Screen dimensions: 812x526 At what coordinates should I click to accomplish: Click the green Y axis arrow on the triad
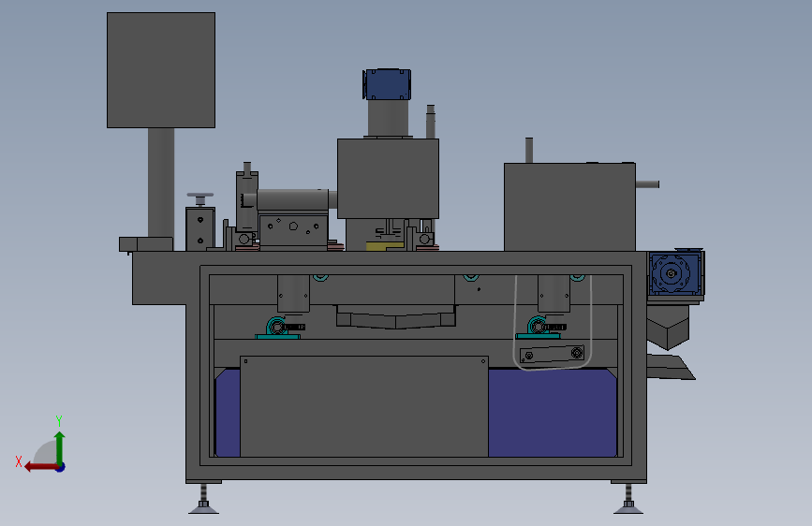coord(60,446)
